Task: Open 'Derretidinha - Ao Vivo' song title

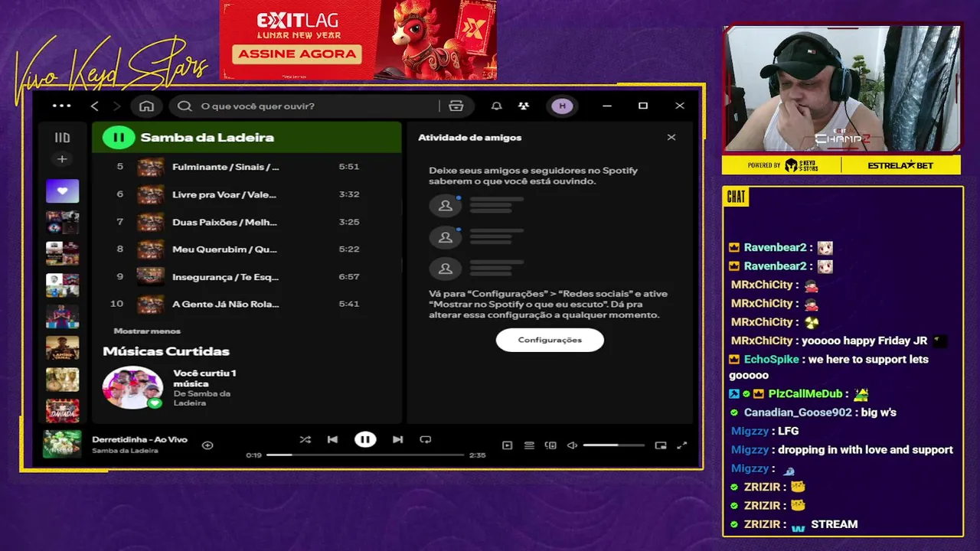Action: coord(139,439)
